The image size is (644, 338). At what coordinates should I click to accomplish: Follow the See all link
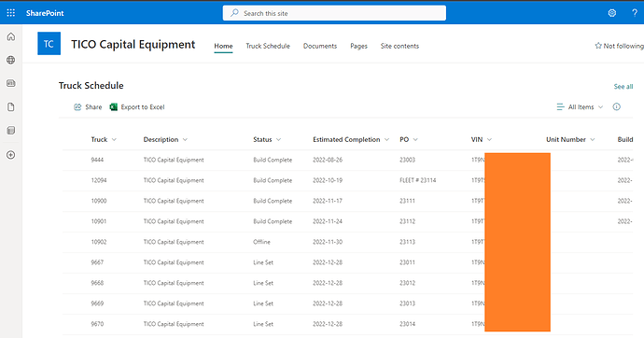pos(623,87)
